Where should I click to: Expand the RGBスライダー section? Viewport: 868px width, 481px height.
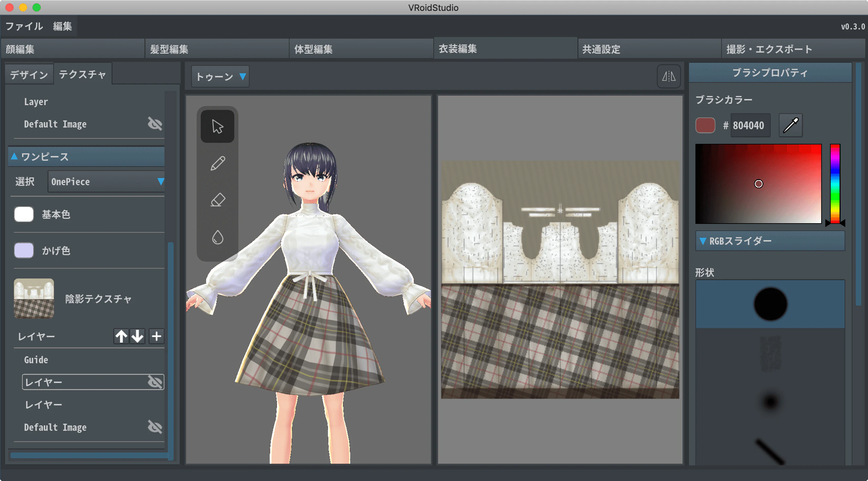770,241
